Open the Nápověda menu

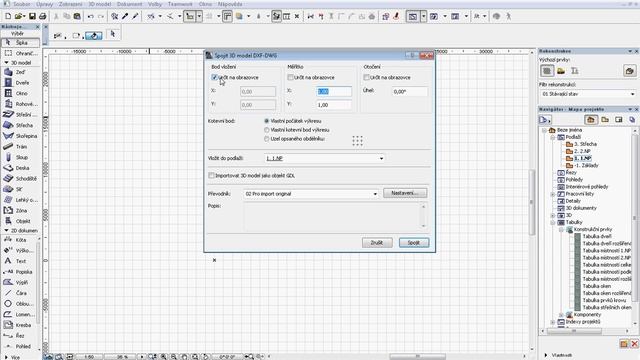tap(230, 4)
